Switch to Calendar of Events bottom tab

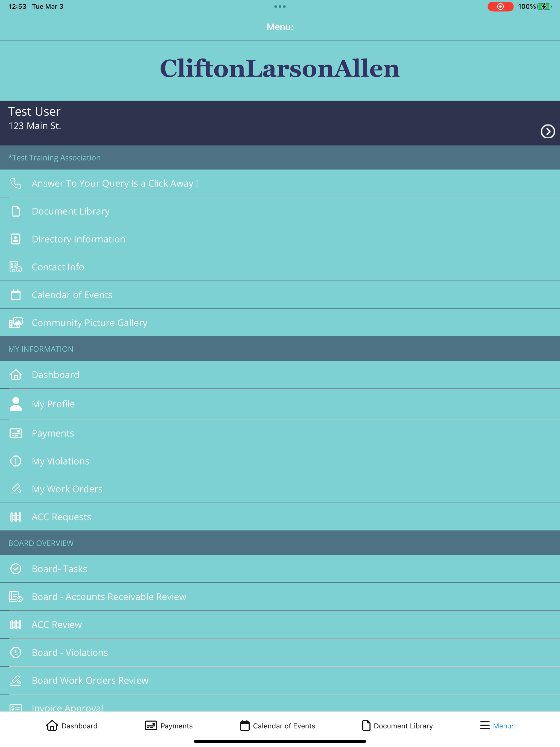(277, 725)
